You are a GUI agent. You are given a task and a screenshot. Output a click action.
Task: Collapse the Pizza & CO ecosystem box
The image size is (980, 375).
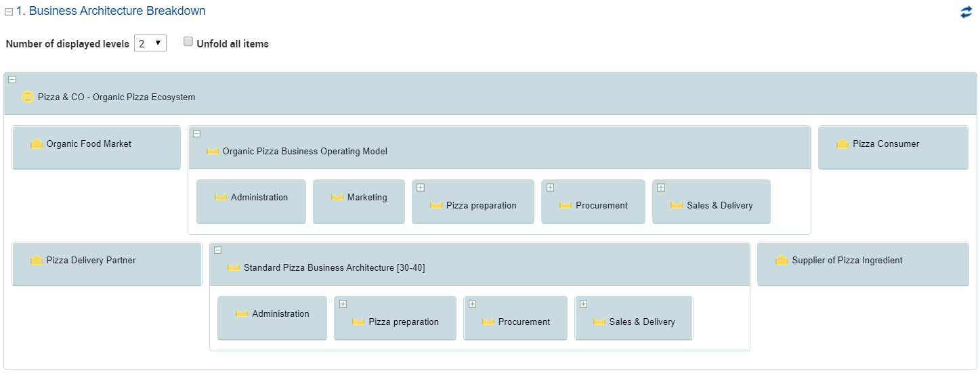click(x=12, y=80)
